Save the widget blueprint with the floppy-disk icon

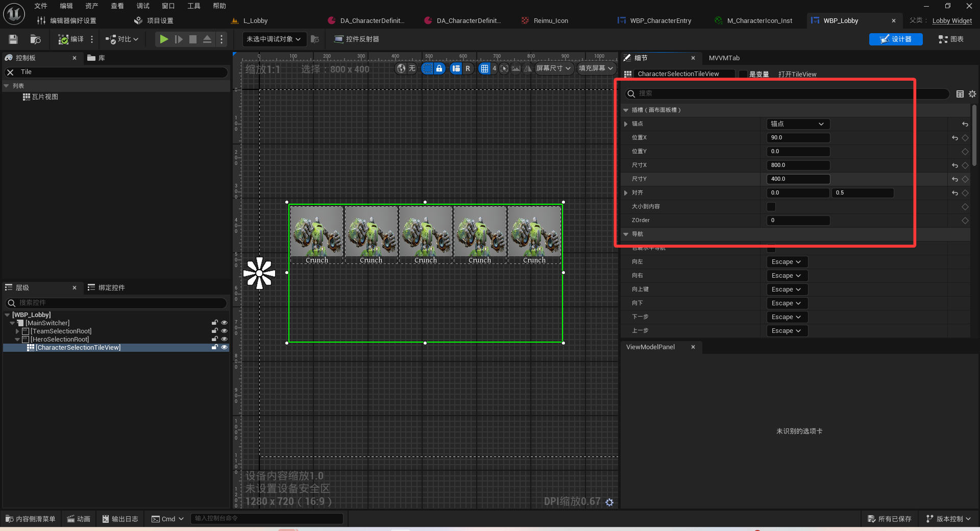coord(13,39)
